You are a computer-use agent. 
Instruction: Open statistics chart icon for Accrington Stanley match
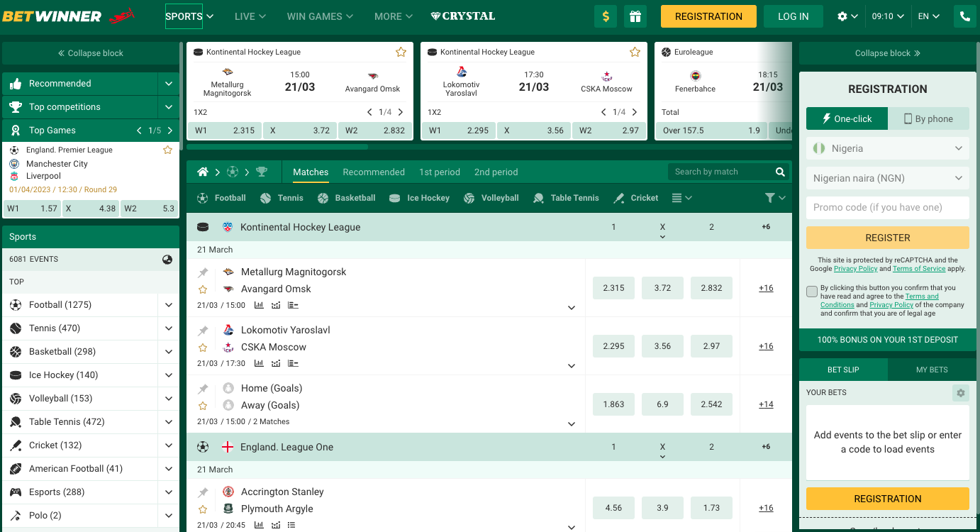259,526
